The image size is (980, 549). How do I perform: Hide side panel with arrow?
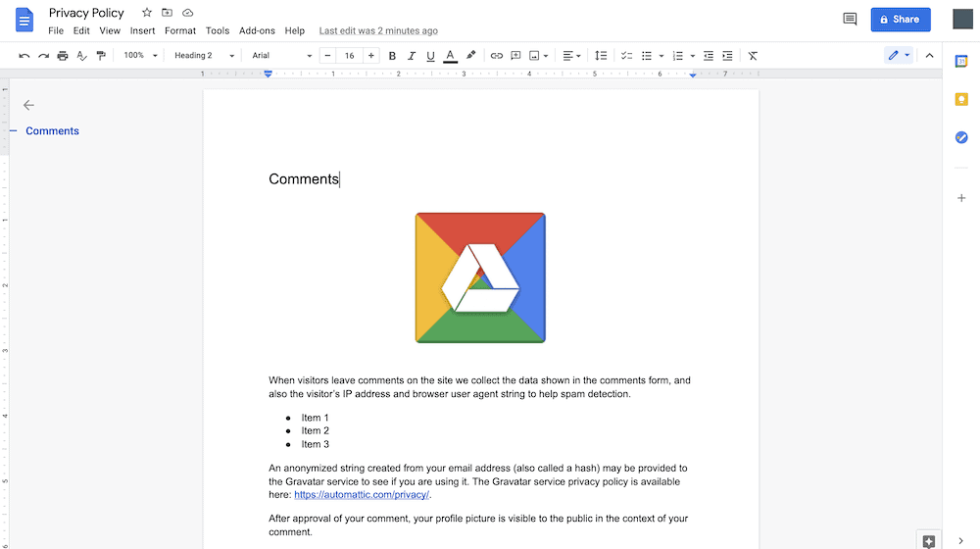[960, 541]
